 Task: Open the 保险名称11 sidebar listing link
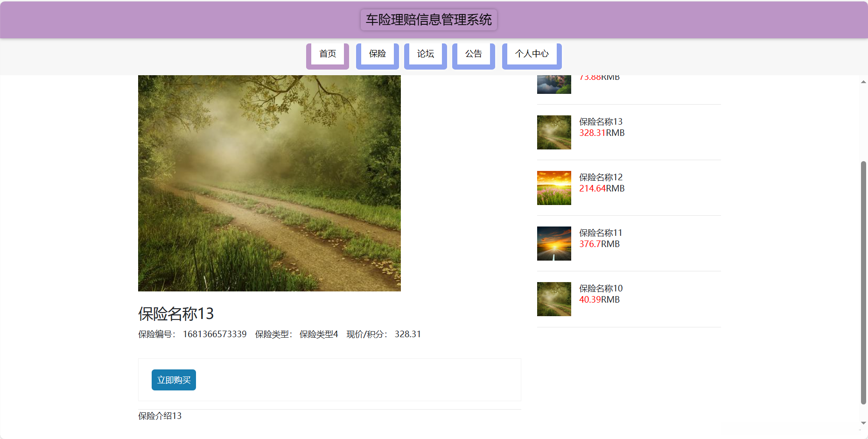(600, 233)
